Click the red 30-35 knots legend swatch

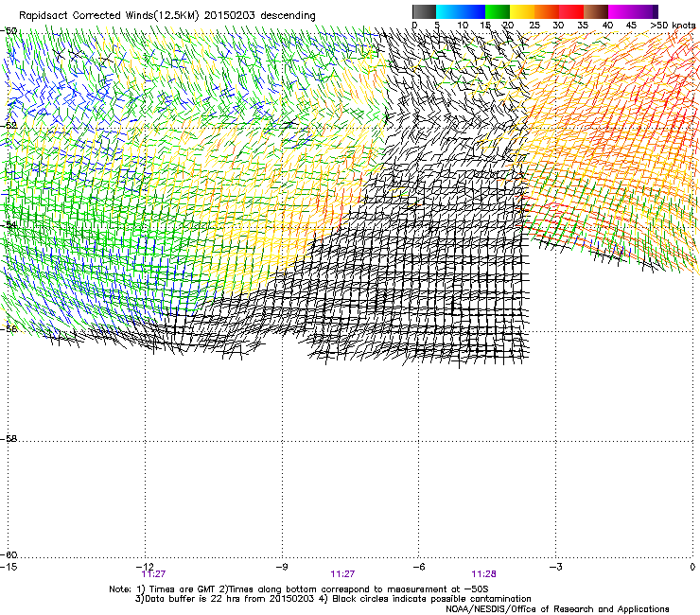coord(571,11)
